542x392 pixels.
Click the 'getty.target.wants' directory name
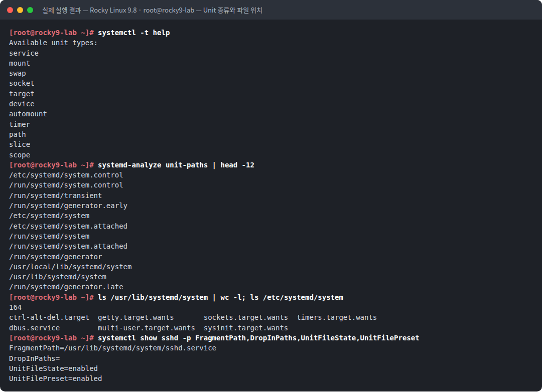coord(136,317)
